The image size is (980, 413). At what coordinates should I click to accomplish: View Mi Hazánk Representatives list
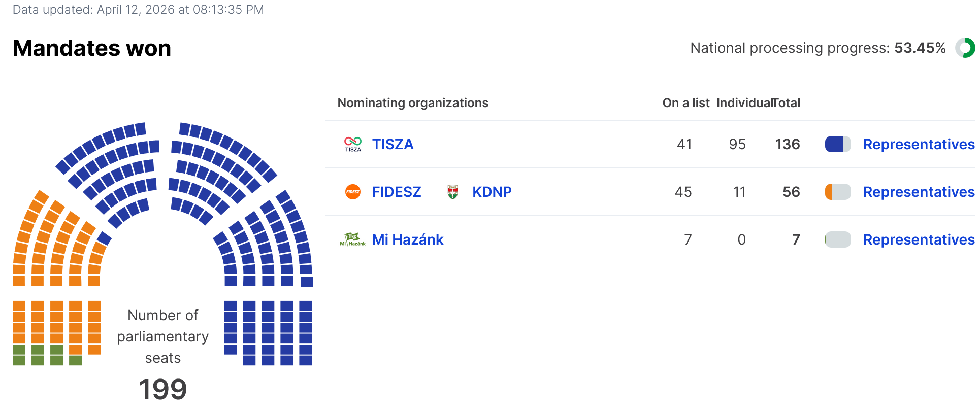pos(919,239)
